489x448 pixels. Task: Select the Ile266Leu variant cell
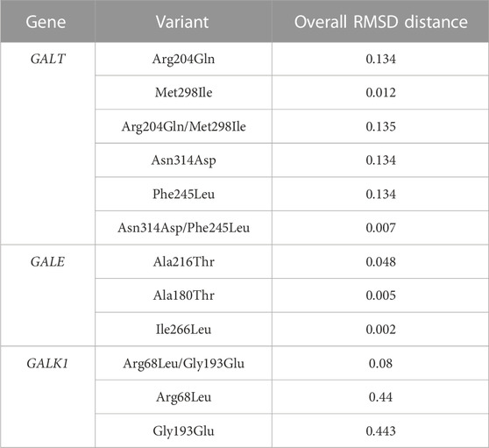click(x=183, y=329)
